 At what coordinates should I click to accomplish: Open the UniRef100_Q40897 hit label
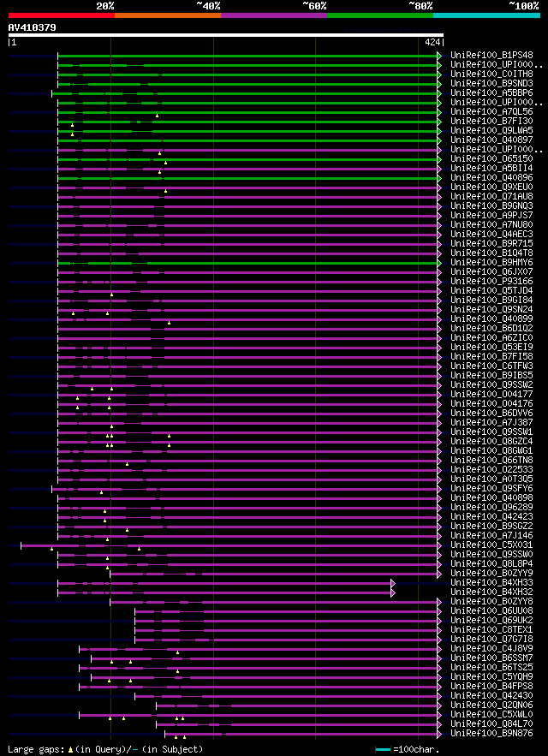(491, 140)
